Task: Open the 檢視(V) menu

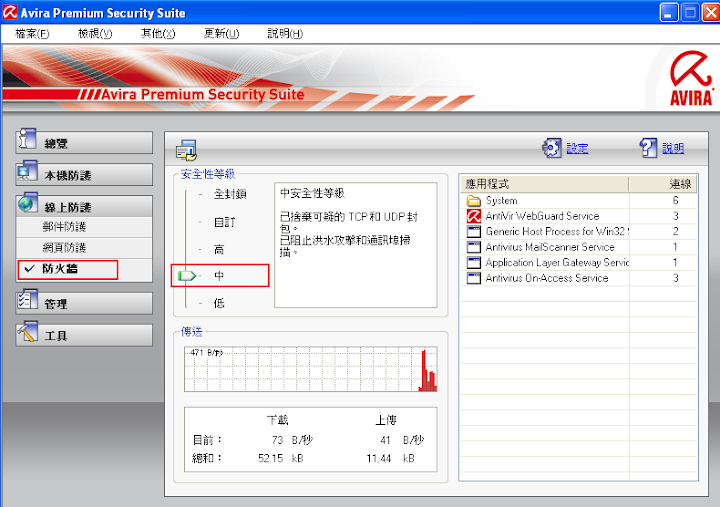Action: [x=95, y=34]
